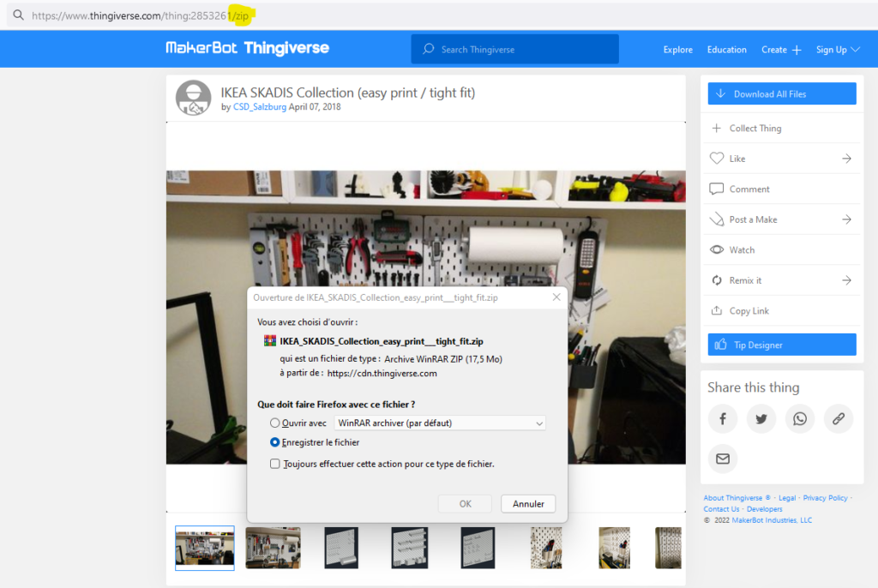Click the Collect Thing plus icon
Screen dimensions: 878x588
(x=716, y=129)
